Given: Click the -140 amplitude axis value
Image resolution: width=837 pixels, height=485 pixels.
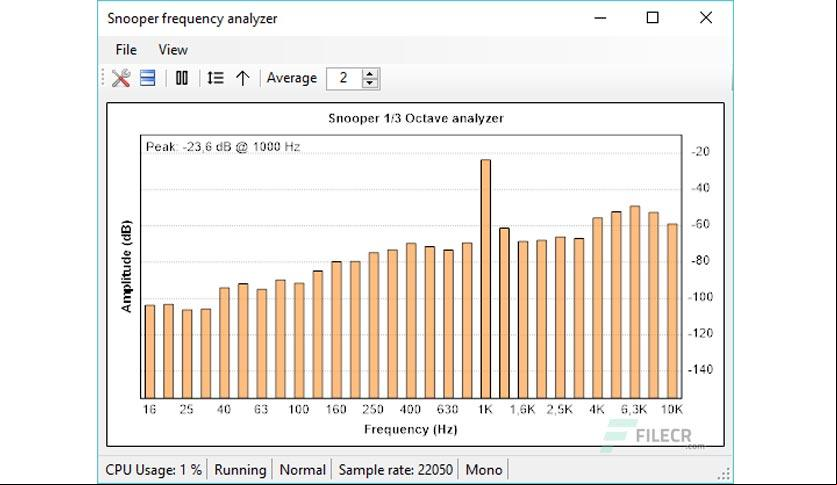Looking at the screenshot, I should tap(699, 369).
